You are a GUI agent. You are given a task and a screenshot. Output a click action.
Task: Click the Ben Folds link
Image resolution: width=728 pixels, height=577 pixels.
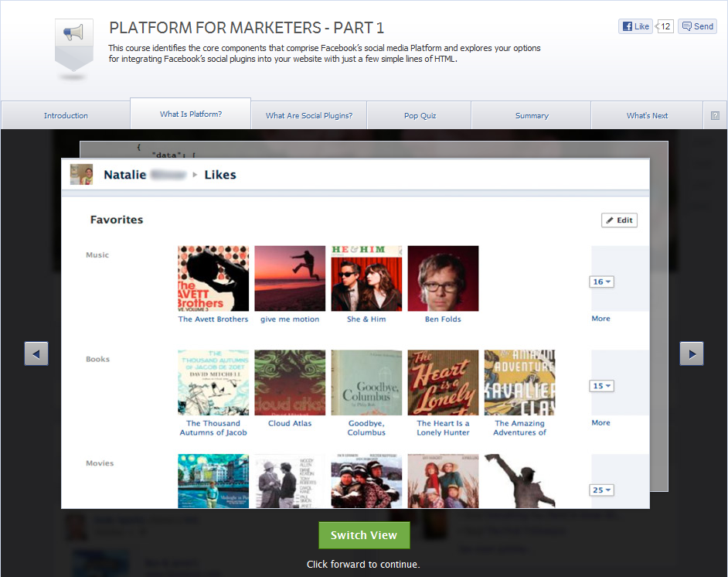point(443,319)
